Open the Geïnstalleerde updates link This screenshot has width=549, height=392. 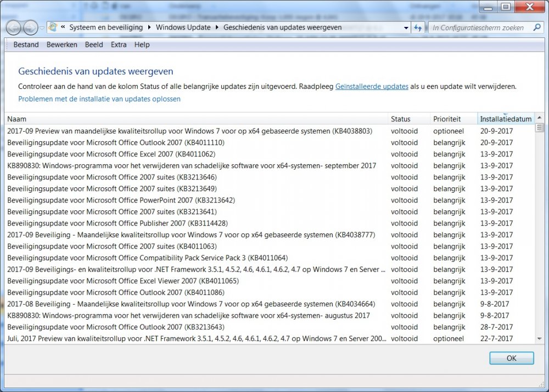pyautogui.click(x=372, y=86)
